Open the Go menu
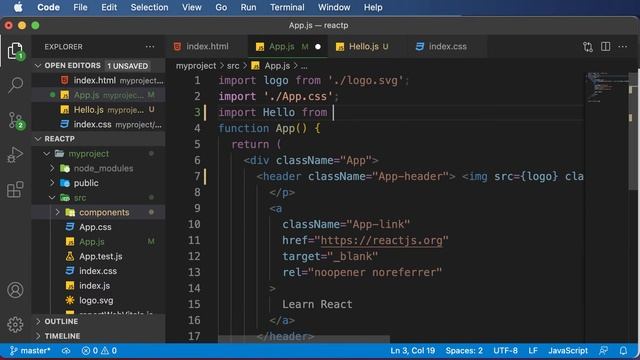The height and width of the screenshot is (360, 640). click(x=221, y=7)
